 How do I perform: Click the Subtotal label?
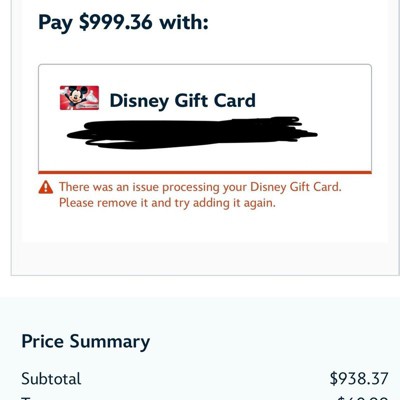point(51,379)
